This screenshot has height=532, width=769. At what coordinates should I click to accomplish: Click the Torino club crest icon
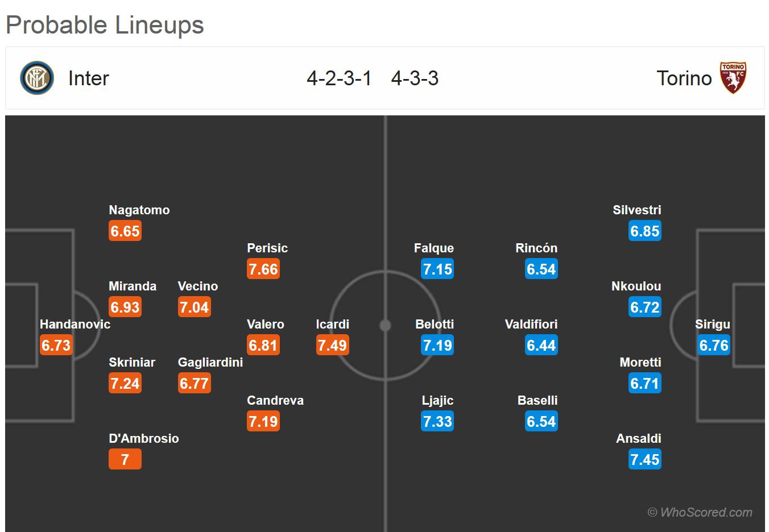point(733,78)
